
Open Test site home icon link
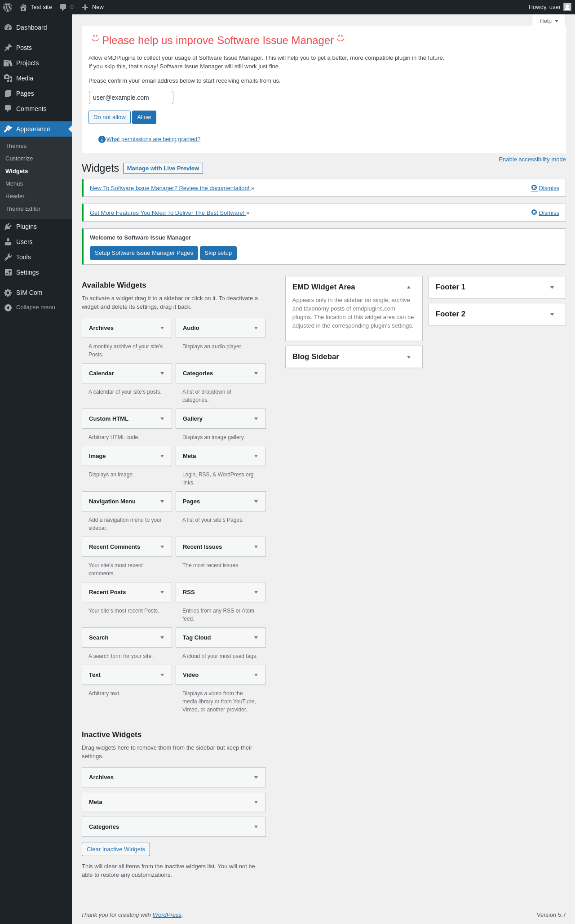point(23,7)
